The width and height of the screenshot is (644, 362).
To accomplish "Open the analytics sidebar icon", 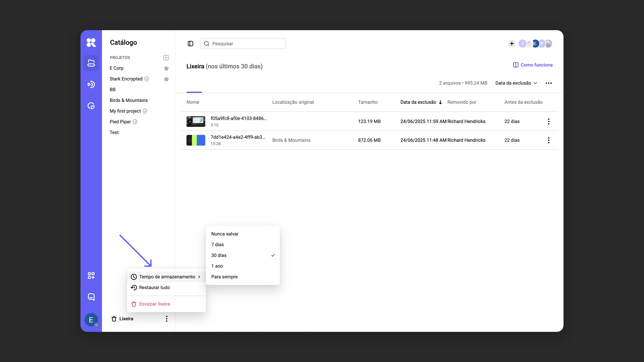I will pyautogui.click(x=91, y=106).
